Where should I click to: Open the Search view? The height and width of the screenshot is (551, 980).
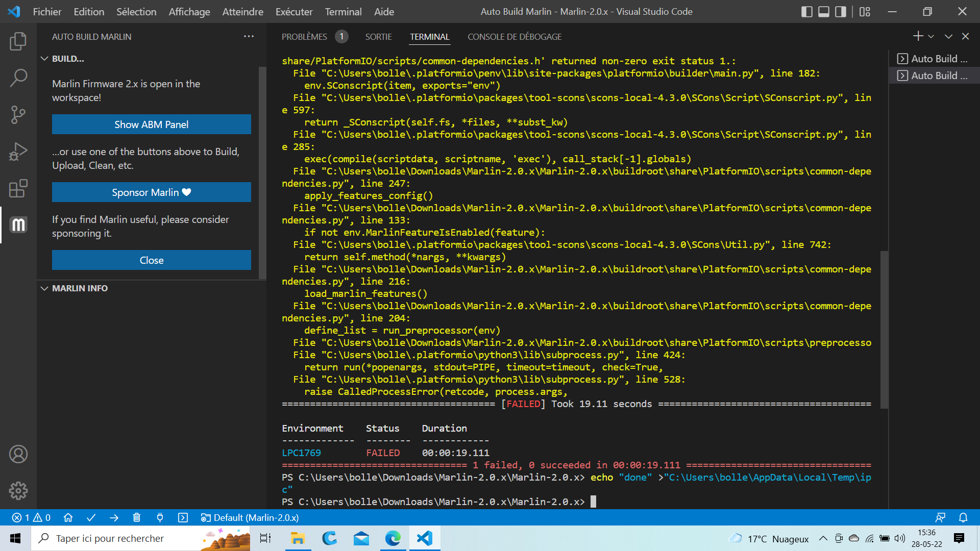point(18,78)
